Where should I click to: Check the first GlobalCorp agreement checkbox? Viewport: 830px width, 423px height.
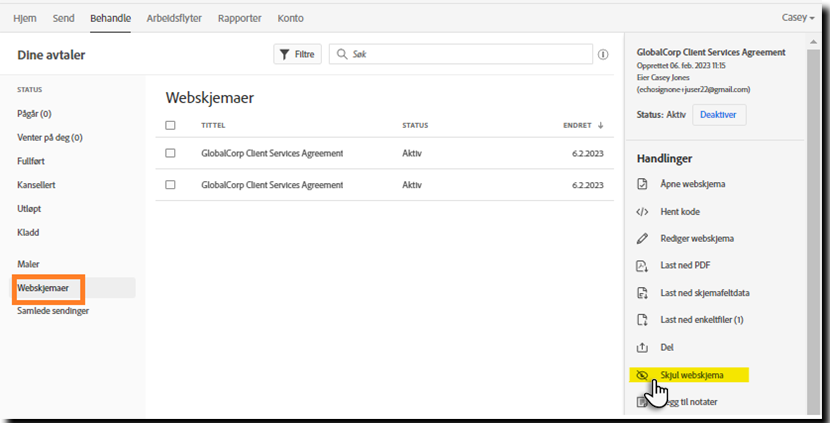point(170,153)
